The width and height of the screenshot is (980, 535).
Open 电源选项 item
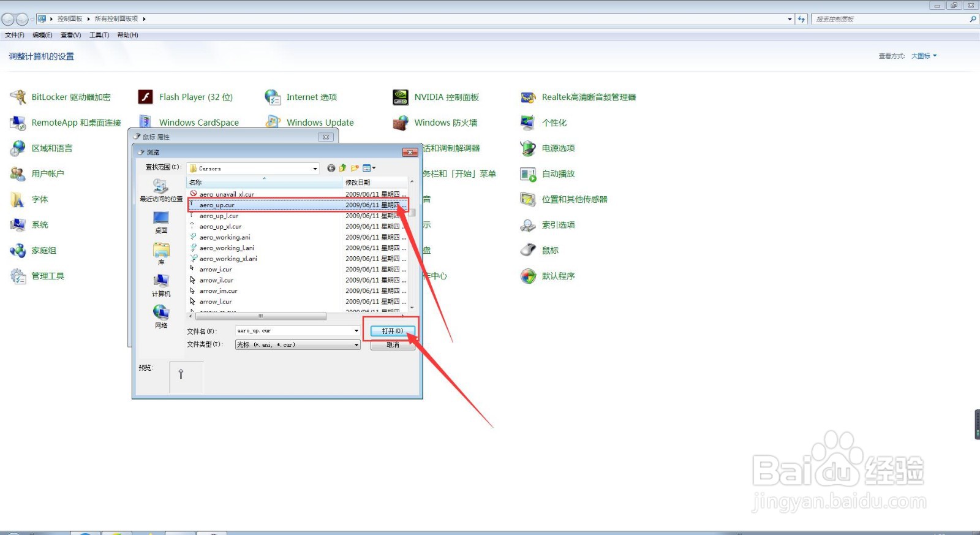(x=547, y=148)
